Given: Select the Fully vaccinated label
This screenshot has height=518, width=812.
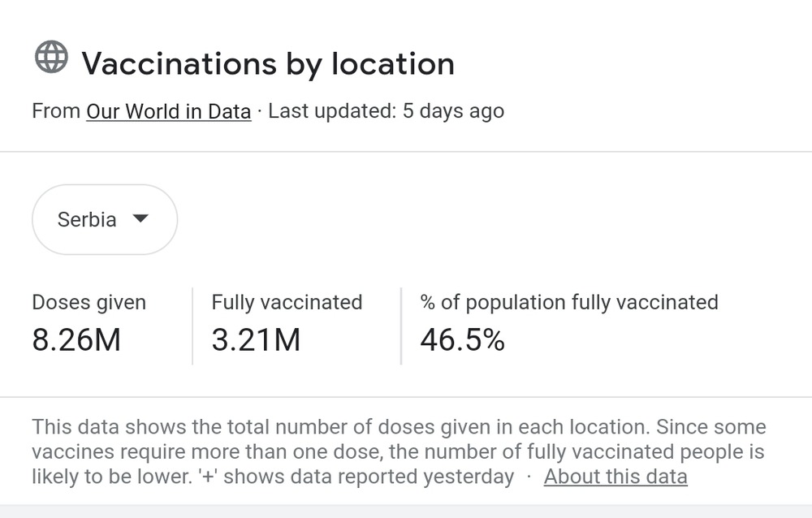Looking at the screenshot, I should 287,302.
